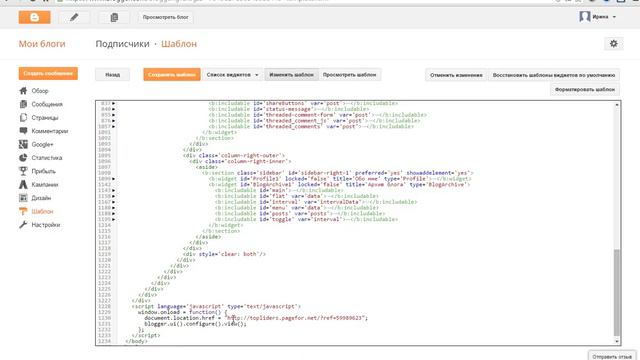Open Настройки in the sidebar menu
Image resolution: width=640 pixels, height=360 pixels.
point(46,224)
